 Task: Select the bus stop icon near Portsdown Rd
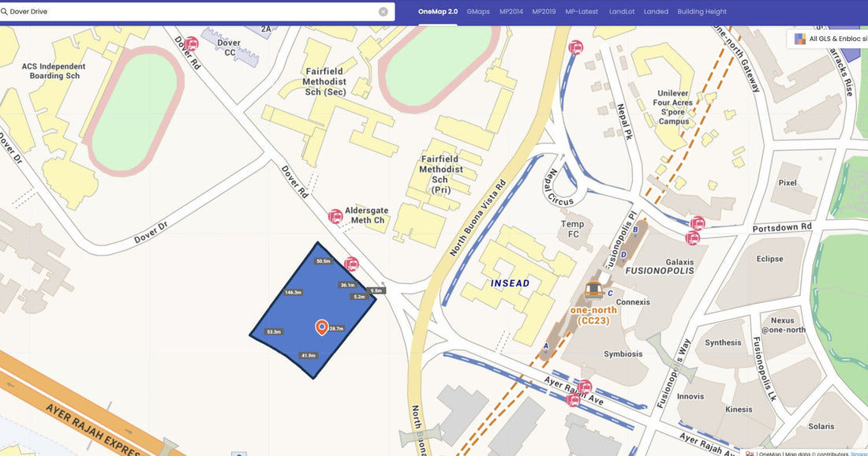(698, 223)
